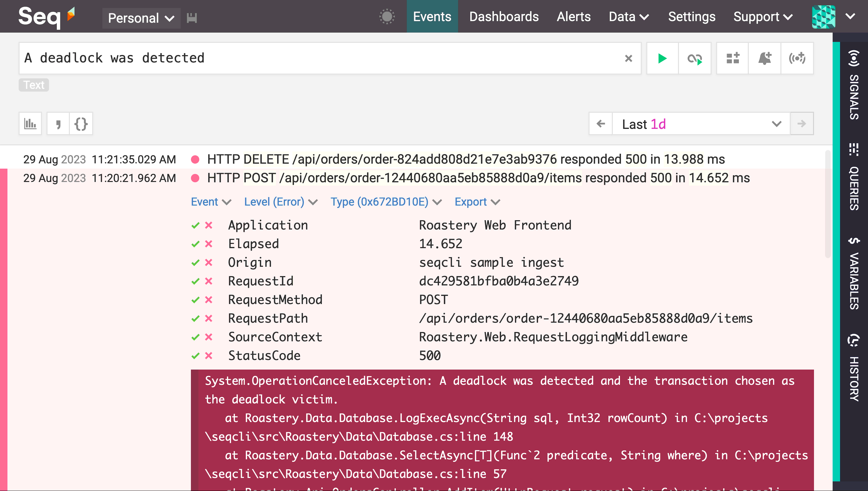Open the Signals side panel

[x=853, y=85]
